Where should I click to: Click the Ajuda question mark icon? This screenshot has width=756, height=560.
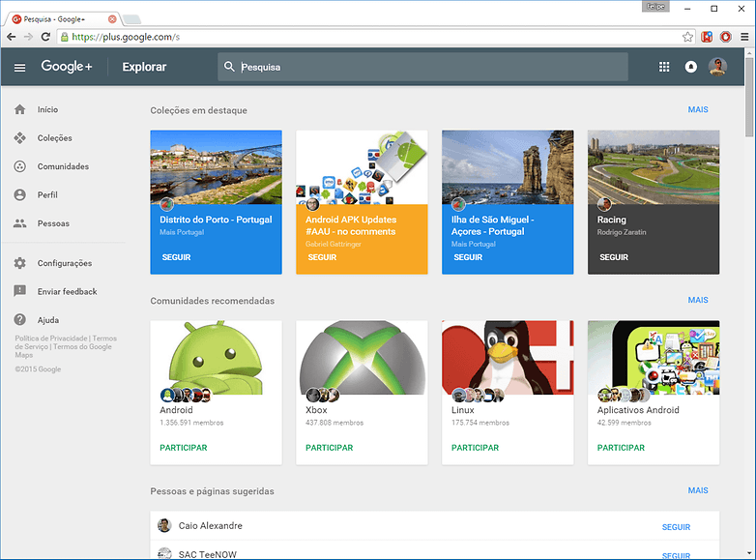click(19, 319)
